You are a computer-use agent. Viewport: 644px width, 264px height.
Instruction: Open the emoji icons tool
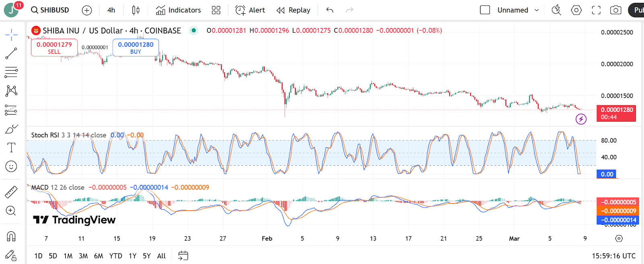click(11, 166)
